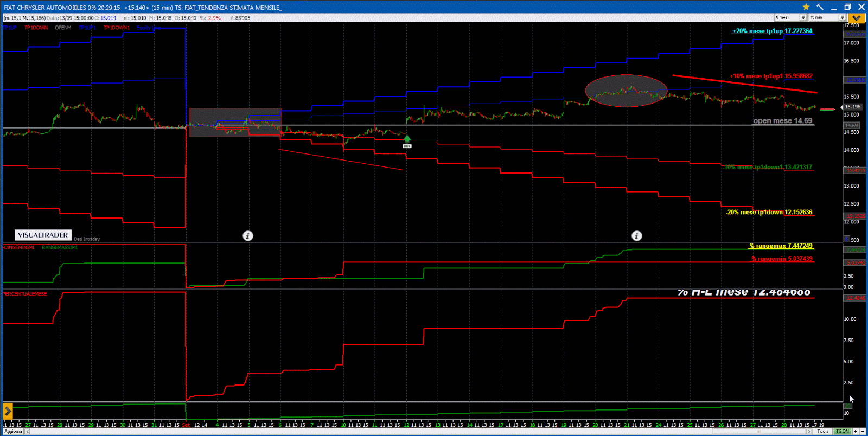Click the PERCENTUALEMESE indicator label
Screen dimensions: 868x436
click(x=25, y=294)
